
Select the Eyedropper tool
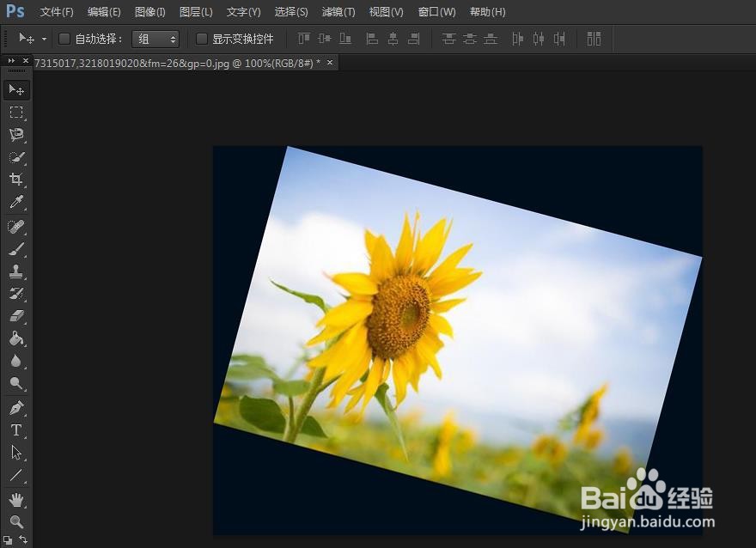(x=16, y=202)
